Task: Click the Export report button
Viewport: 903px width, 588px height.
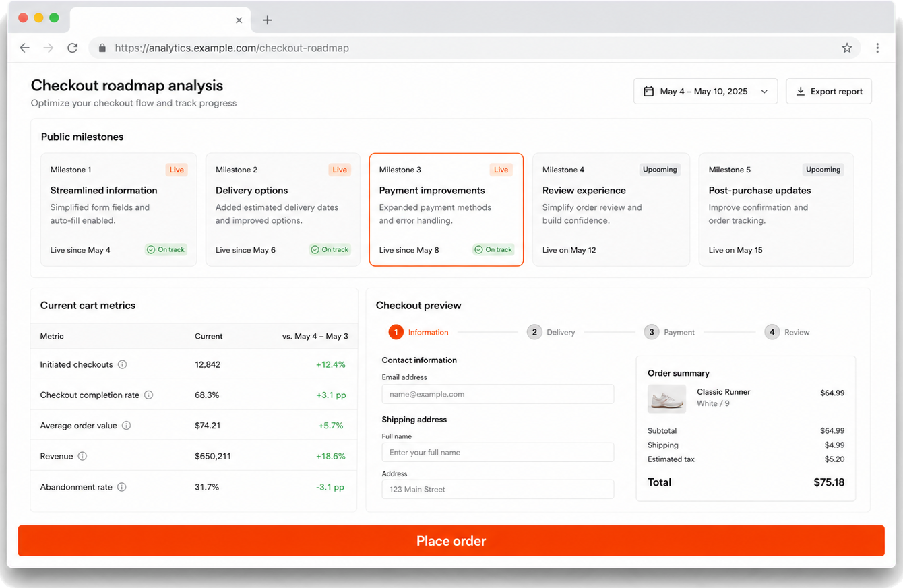Action: click(x=829, y=91)
